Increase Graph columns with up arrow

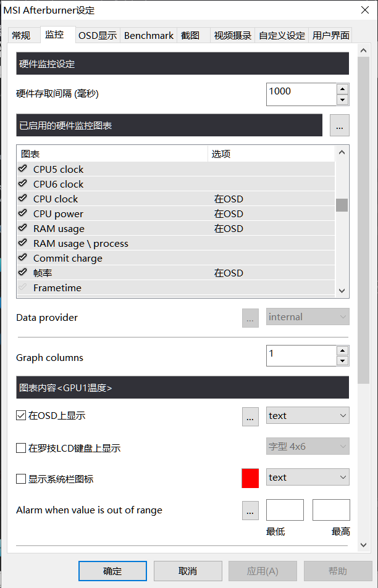pos(342,350)
